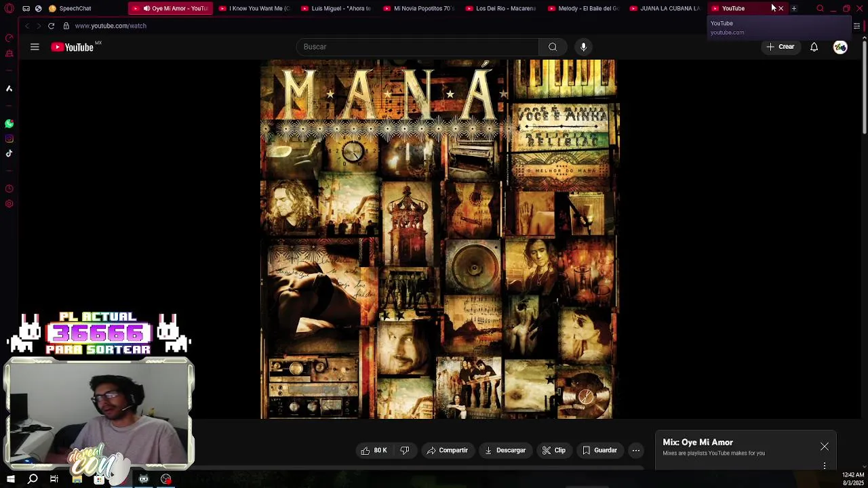Switch to the Luis Miguel tab
This screenshot has width=868, height=488.
(337, 8)
